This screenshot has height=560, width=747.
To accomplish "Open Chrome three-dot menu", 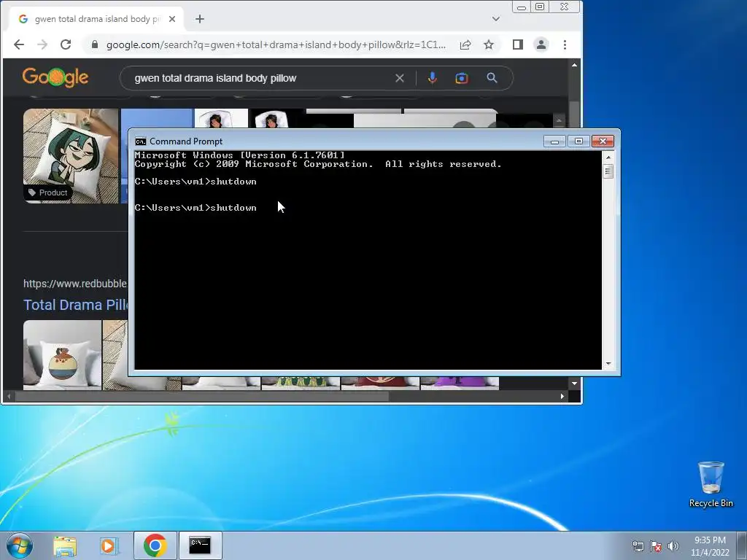I will click(x=565, y=44).
